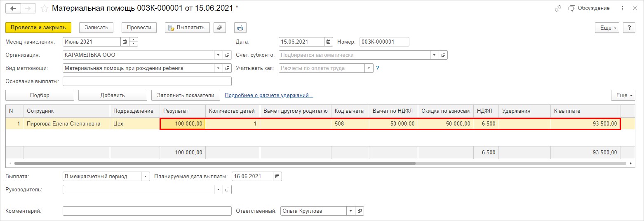The height and width of the screenshot is (221, 644).
Task: Click the Добавить button
Action: [113, 95]
